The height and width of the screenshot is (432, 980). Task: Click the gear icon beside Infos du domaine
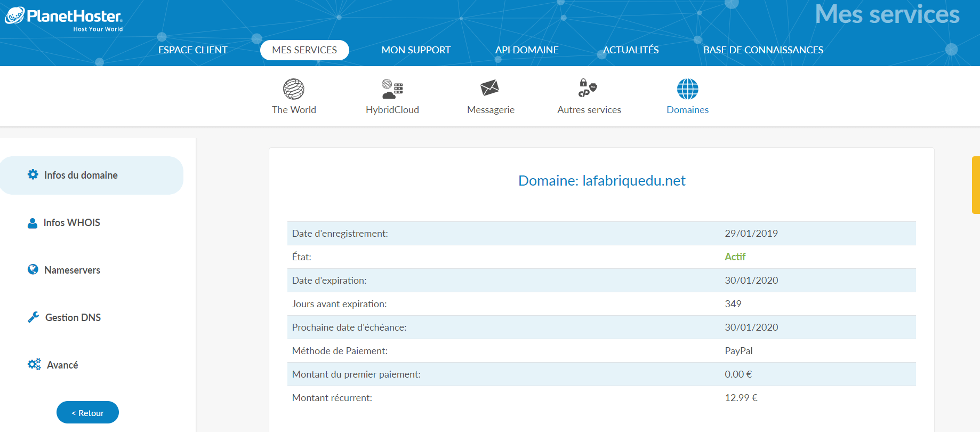pos(33,175)
